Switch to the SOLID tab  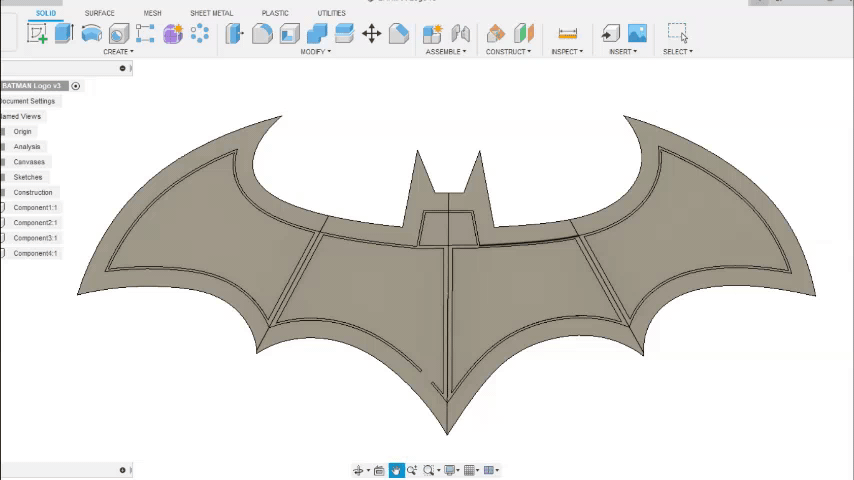(x=46, y=13)
